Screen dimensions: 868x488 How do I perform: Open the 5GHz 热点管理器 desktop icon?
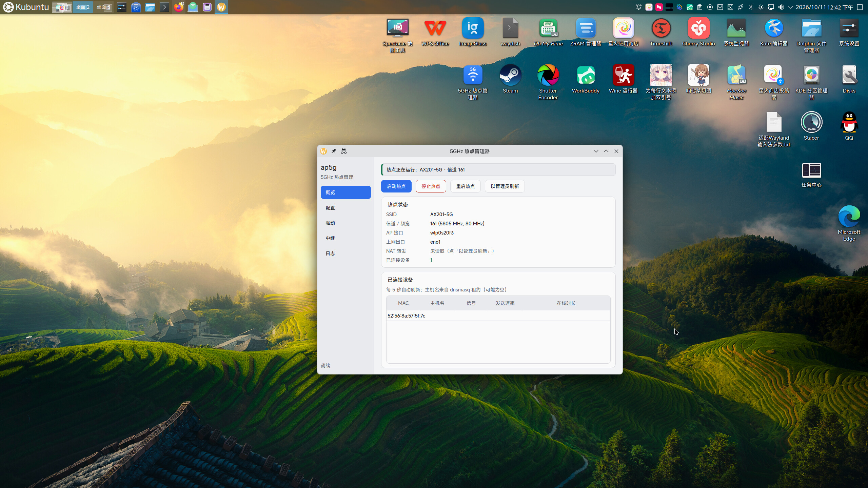point(473,82)
